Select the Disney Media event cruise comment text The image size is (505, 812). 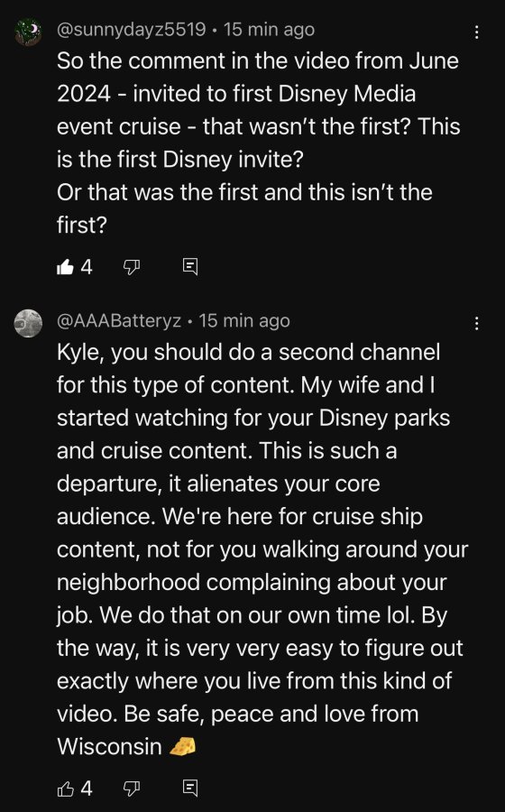click(258, 143)
